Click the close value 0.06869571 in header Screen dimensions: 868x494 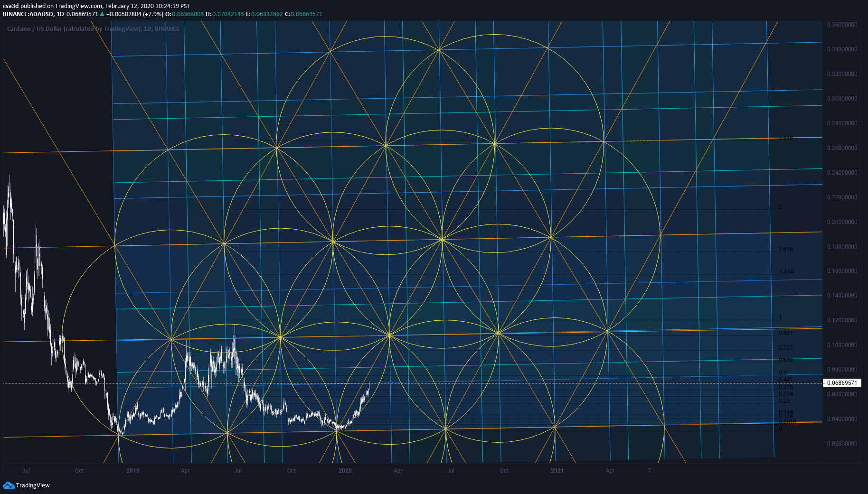pos(306,14)
